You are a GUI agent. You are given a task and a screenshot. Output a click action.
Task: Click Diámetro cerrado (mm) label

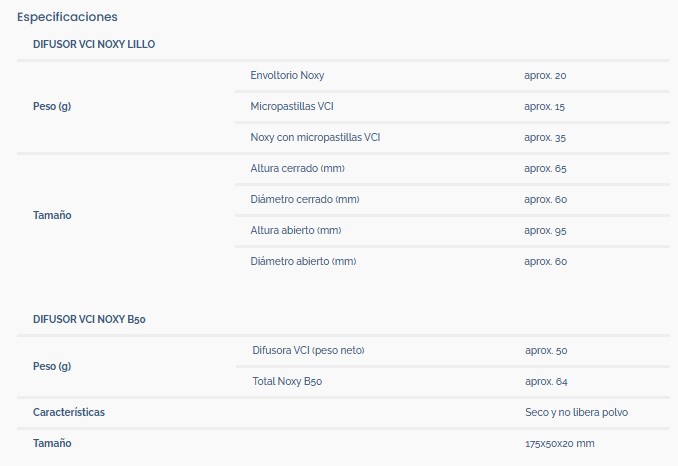[305, 199]
